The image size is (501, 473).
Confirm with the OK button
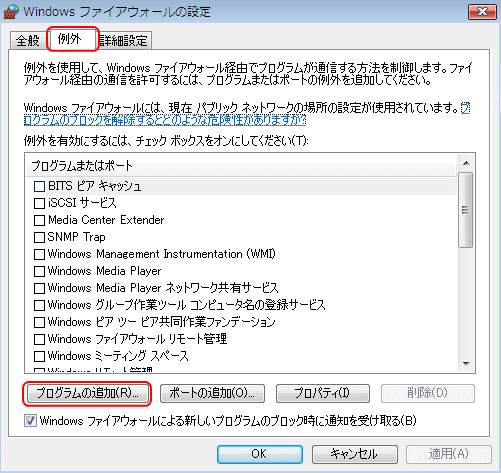(260, 454)
